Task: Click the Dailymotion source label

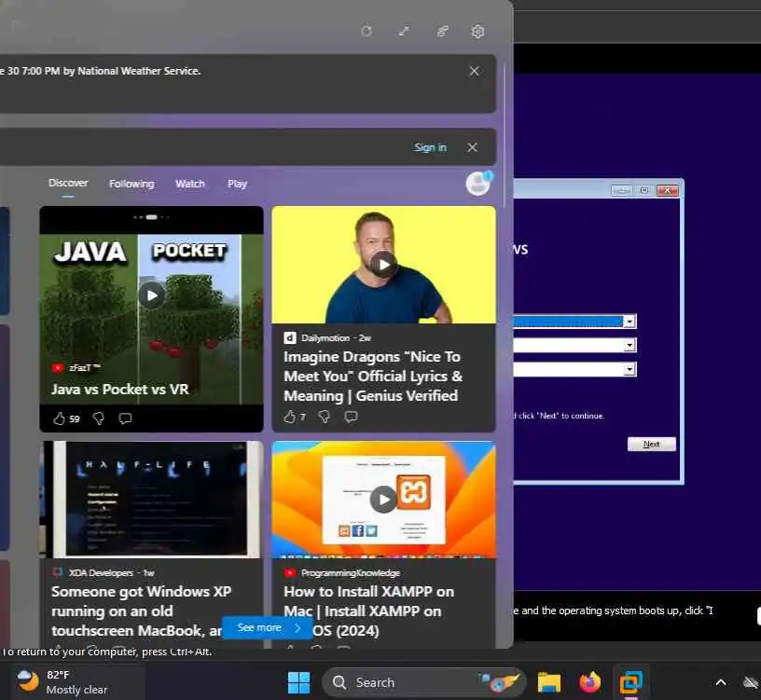Action: pos(325,338)
